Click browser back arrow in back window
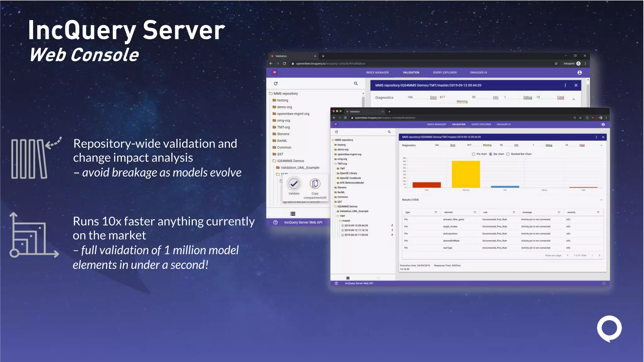This screenshot has width=644, height=362. coord(271,63)
